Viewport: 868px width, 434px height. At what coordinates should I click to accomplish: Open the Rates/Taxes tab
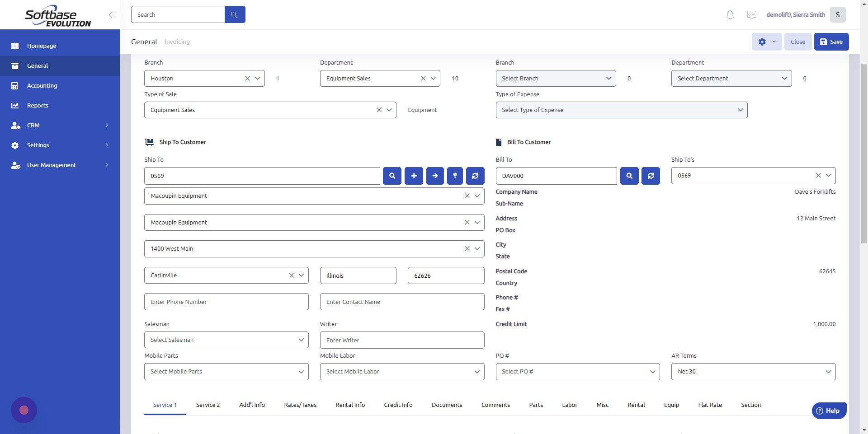(x=300, y=405)
